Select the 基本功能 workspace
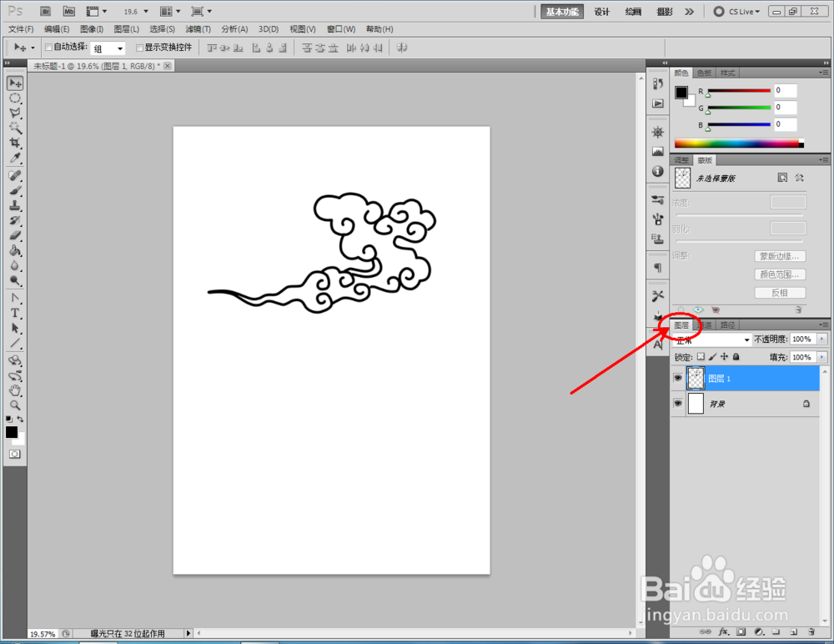Viewport: 834px width, 644px height. click(562, 12)
